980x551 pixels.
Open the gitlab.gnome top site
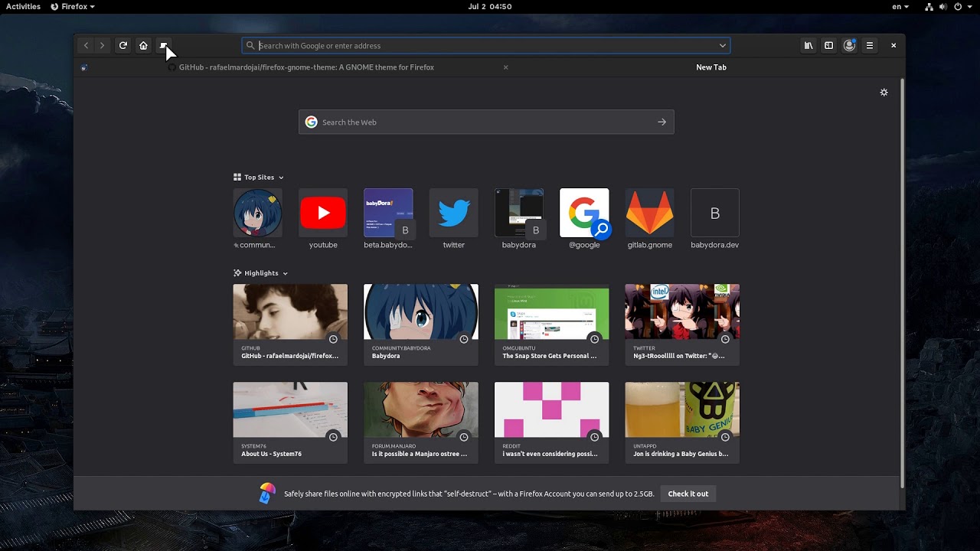click(x=649, y=219)
